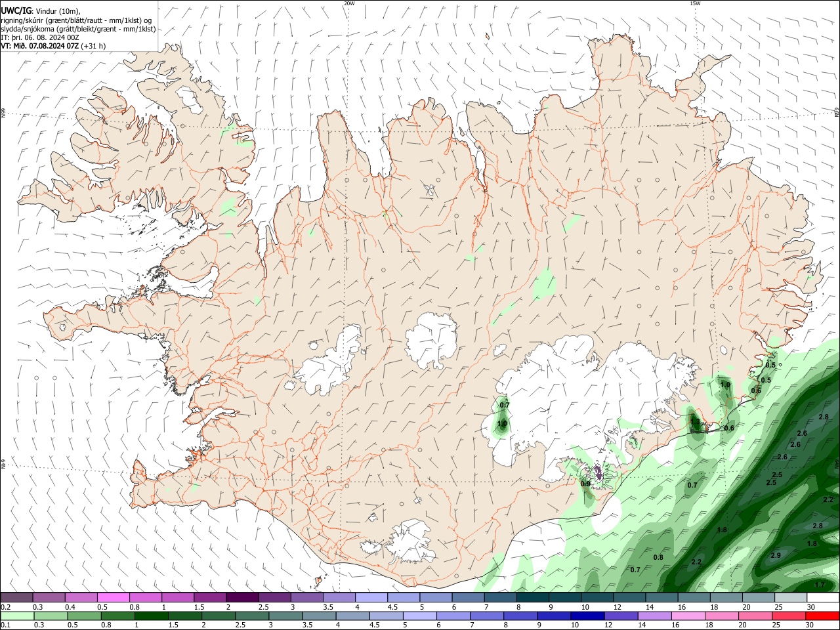Screen dimensions: 840x630
Task: Click the "IT: Þri. 06. 08. 2024 00Z" line
Action: 39,37
